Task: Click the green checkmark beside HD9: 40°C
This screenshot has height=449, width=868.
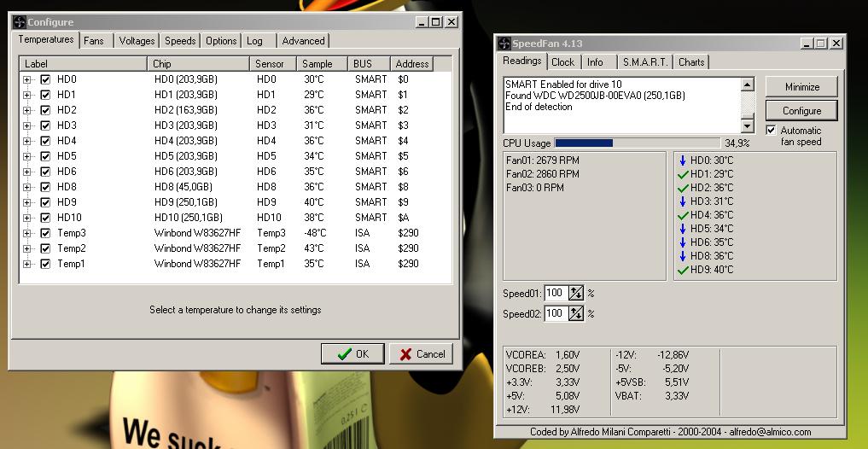Action: tap(683, 271)
